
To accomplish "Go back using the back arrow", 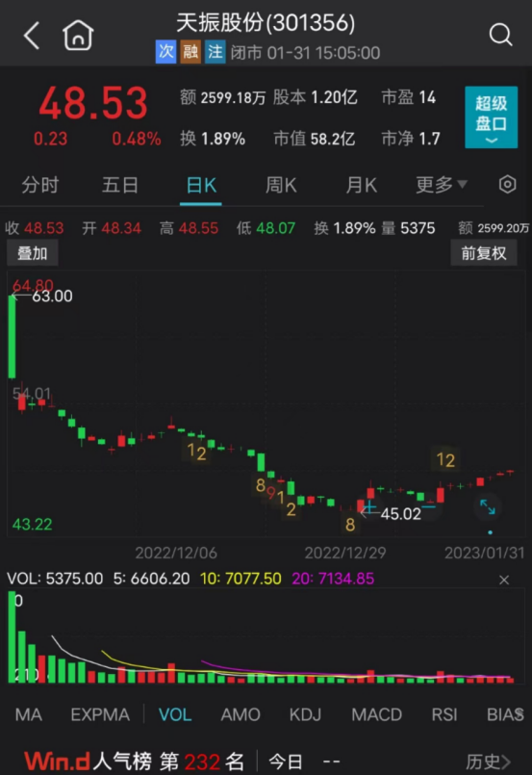I will [x=32, y=36].
